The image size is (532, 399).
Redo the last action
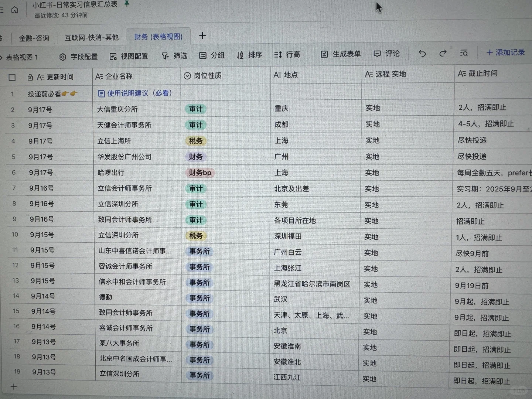(x=443, y=53)
